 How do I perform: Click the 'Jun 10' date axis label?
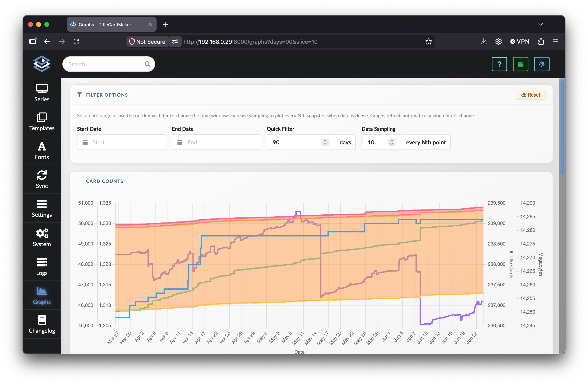pyautogui.click(x=422, y=338)
